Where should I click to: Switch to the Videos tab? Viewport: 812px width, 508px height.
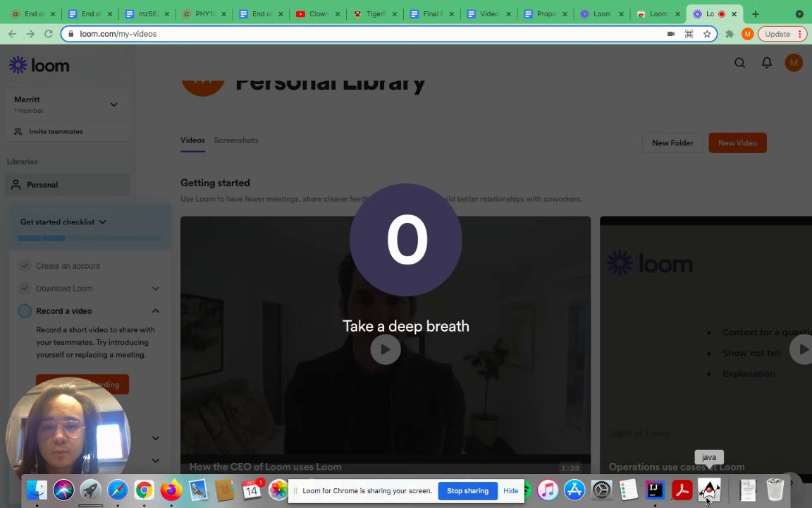pyautogui.click(x=192, y=140)
